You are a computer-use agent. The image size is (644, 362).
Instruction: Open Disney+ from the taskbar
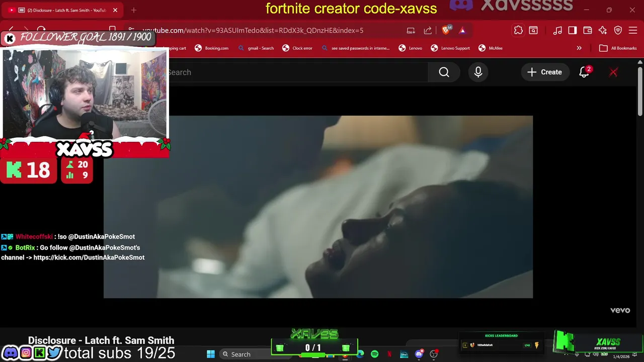[404, 354]
